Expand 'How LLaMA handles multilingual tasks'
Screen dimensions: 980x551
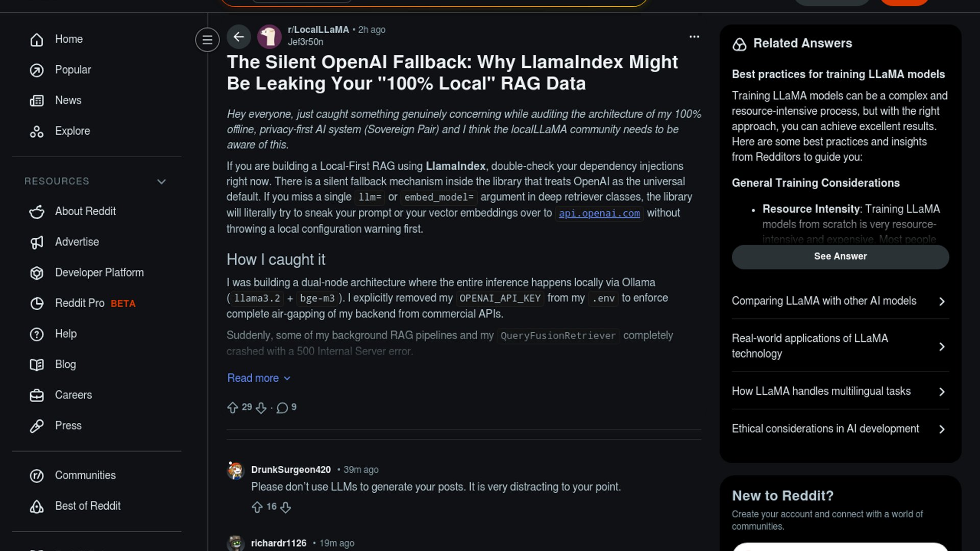coord(840,391)
